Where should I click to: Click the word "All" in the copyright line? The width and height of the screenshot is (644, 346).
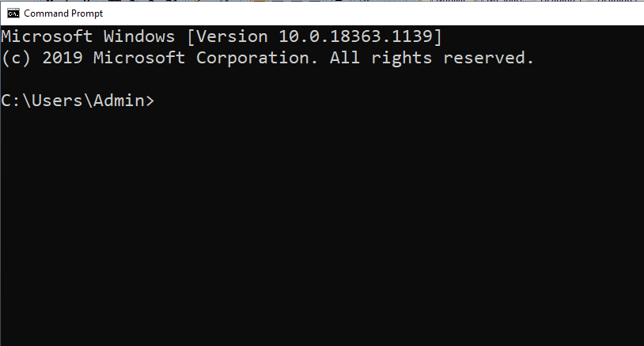(x=345, y=58)
